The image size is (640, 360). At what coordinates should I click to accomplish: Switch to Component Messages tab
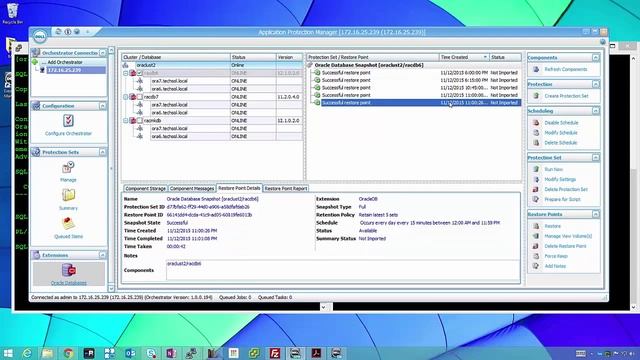coord(192,189)
